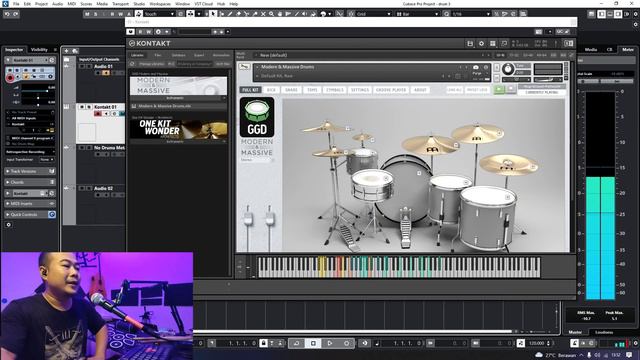Toggle global Read R automation button in toolbar
Viewport: 640px width, 360px height.
pyautogui.click(x=112, y=14)
